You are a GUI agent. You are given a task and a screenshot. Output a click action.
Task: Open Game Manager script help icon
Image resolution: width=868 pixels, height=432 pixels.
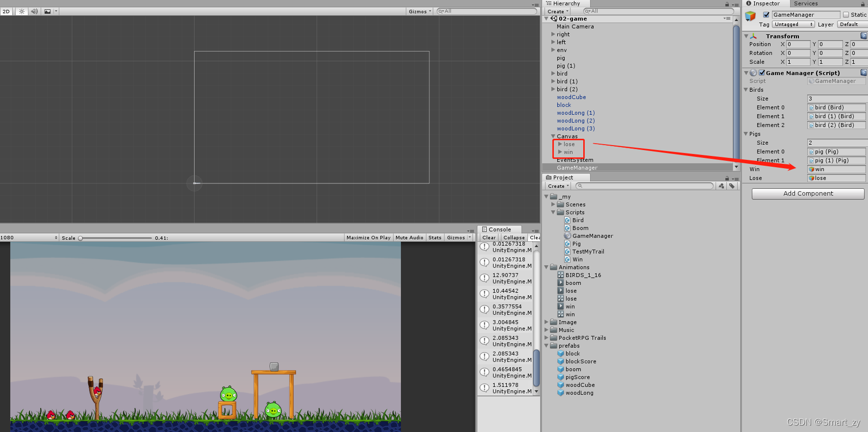864,73
